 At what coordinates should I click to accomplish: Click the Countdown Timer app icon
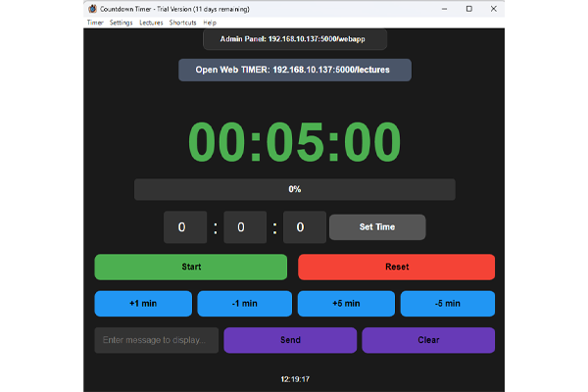93,9
